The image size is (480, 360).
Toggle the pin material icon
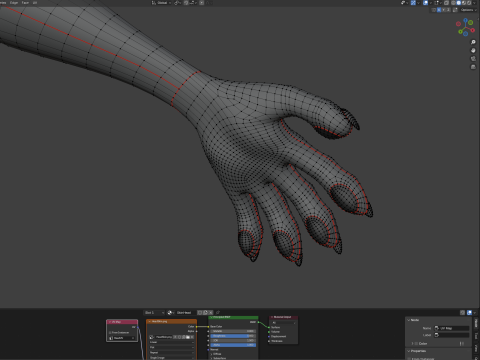[218, 313]
